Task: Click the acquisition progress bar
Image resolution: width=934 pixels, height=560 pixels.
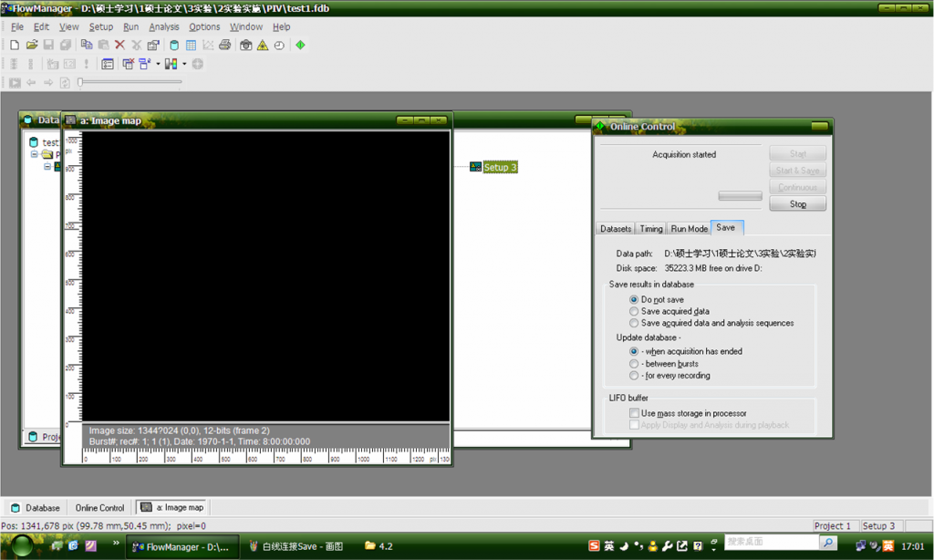Action: 740,196
